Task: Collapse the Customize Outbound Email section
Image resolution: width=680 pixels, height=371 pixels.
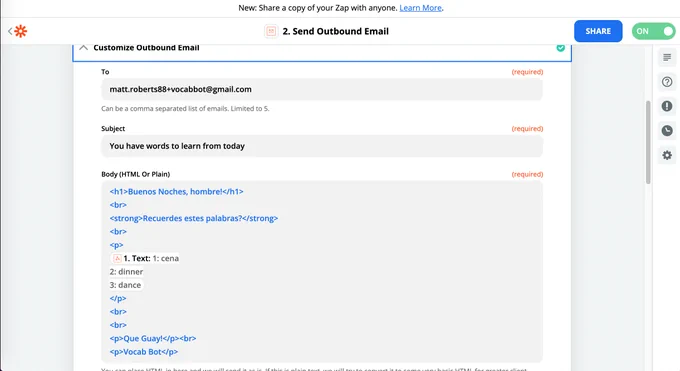Action: click(x=84, y=48)
